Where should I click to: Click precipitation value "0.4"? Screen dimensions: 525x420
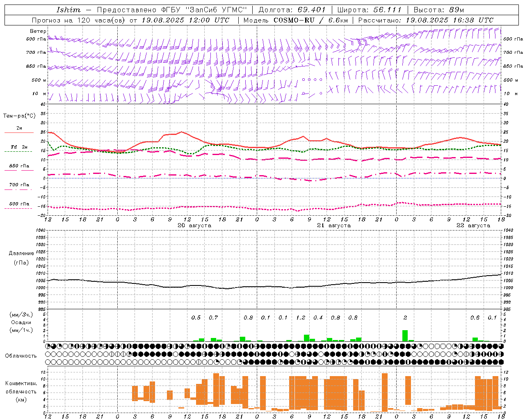(318, 317)
